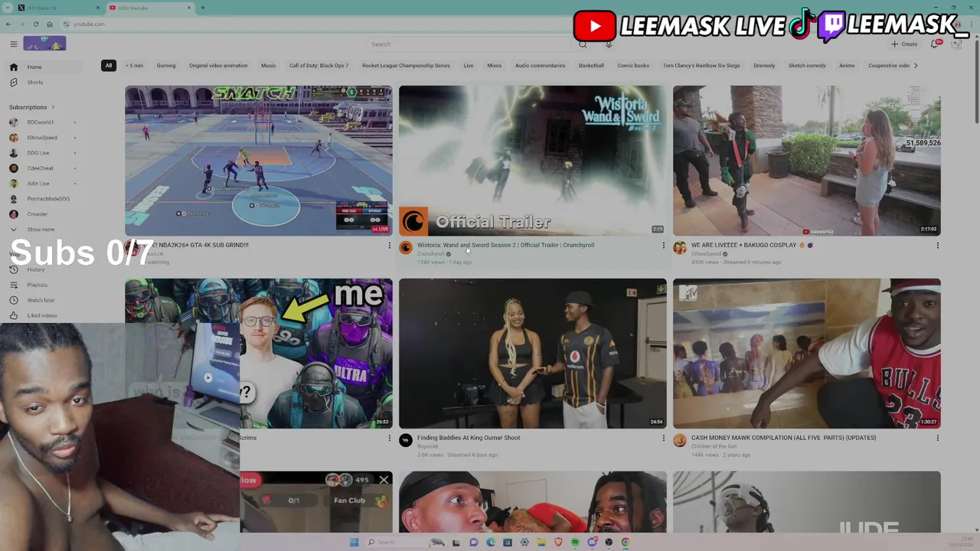This screenshot has height=551, width=980.
Task: Play the NBA2K26 GTA live stream thumbnail
Action: 259,161
